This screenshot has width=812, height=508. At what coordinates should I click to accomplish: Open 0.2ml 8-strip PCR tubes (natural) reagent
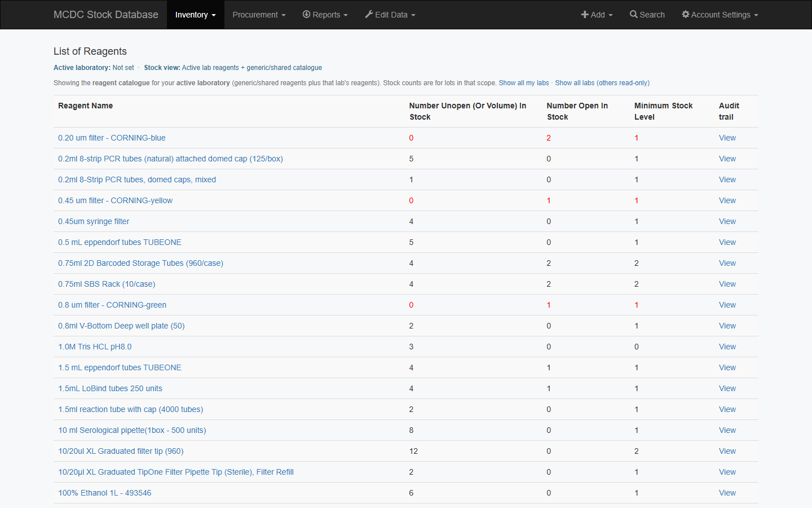pos(170,159)
